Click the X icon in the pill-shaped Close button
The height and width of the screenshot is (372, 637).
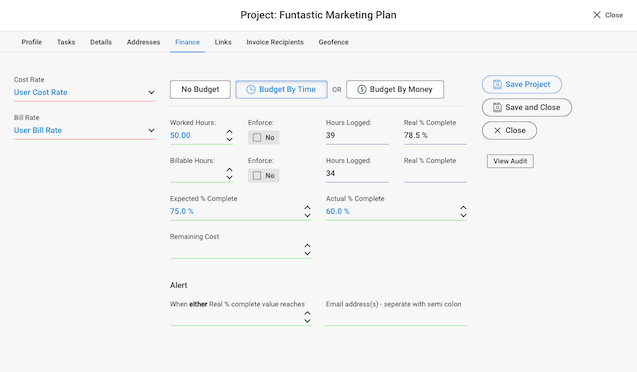click(x=497, y=130)
